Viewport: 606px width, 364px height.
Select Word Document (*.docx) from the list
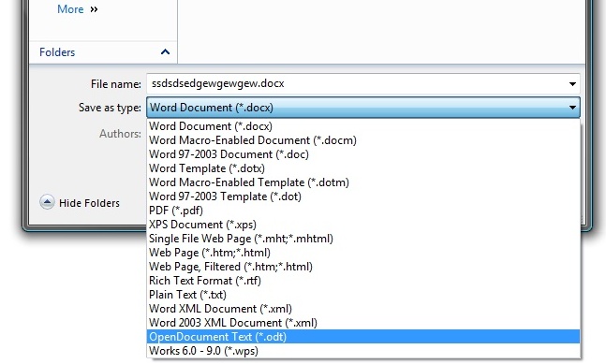[363, 126]
